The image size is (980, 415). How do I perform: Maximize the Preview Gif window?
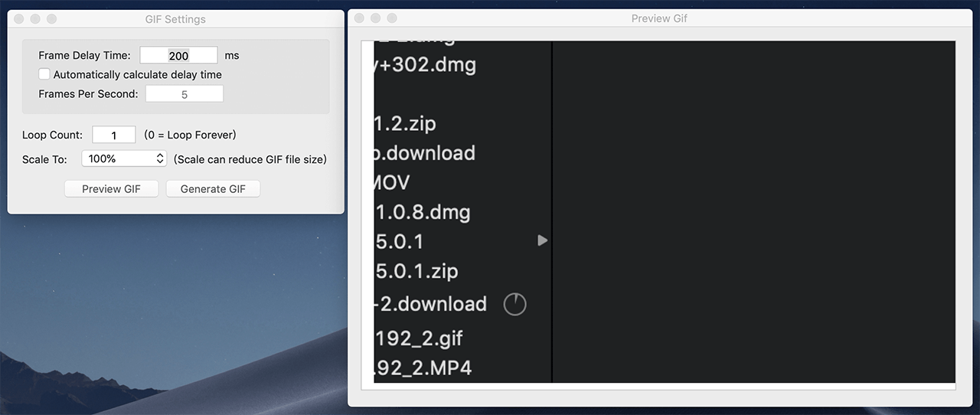pyautogui.click(x=392, y=18)
